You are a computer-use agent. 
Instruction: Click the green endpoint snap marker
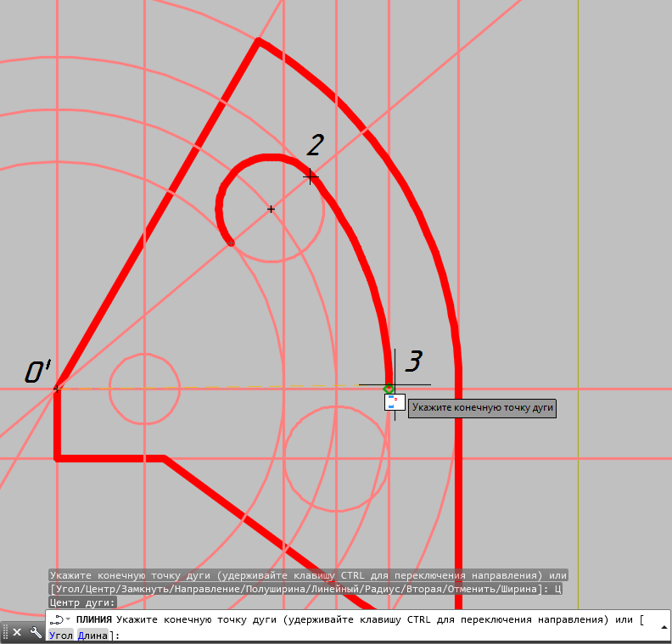pyautogui.click(x=389, y=389)
